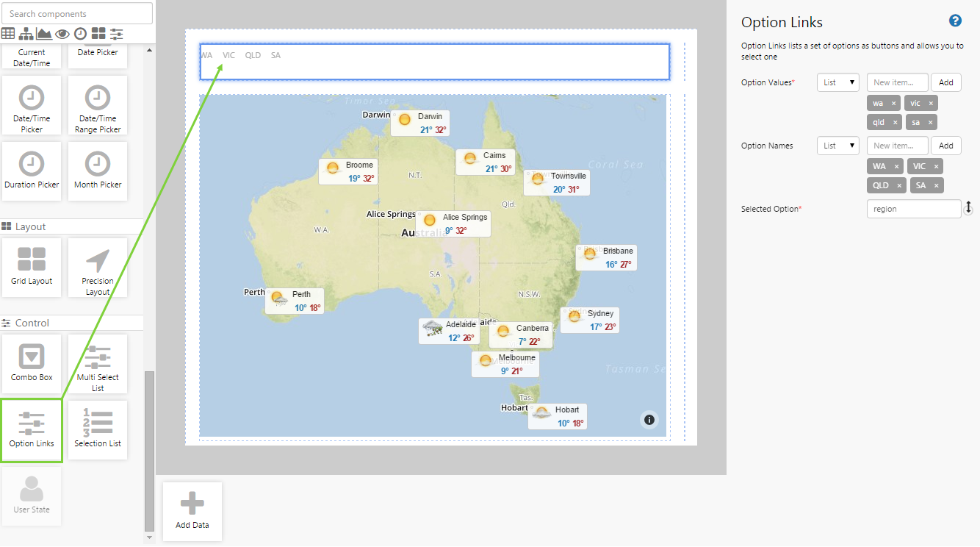Click the Add Data button

[192, 511]
